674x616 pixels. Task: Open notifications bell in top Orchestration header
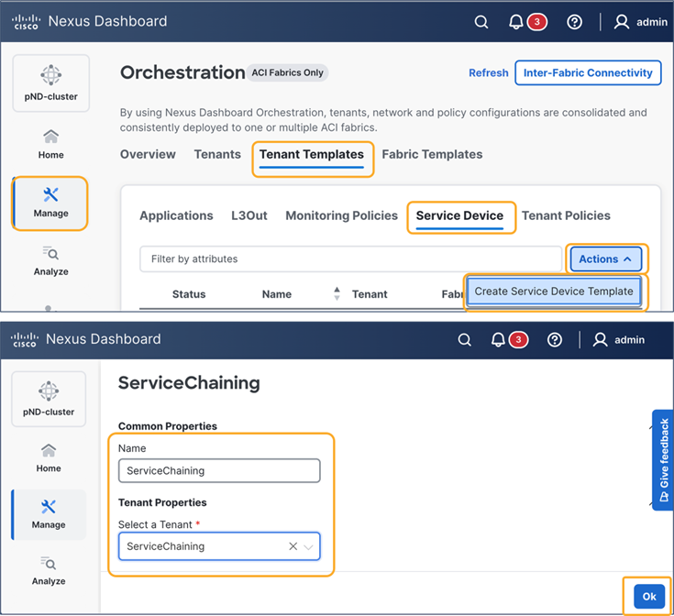tap(515, 22)
